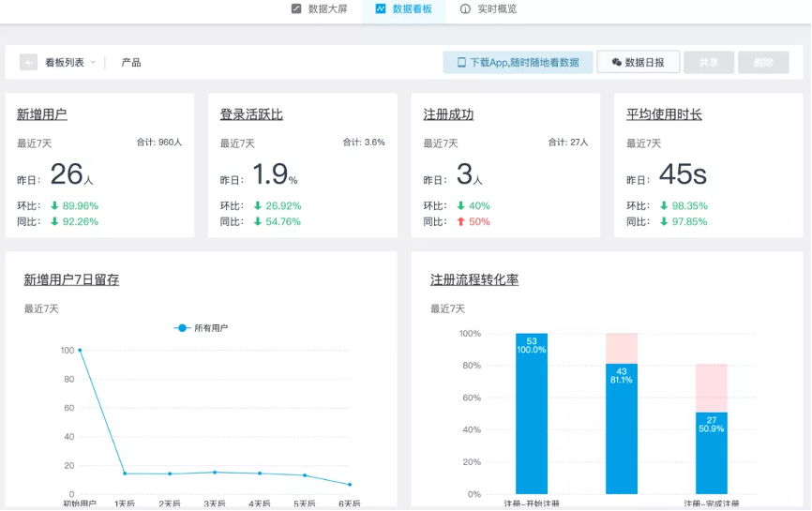Click the 40% 环比 down arrow
The height and width of the screenshot is (511, 812).
(x=461, y=205)
